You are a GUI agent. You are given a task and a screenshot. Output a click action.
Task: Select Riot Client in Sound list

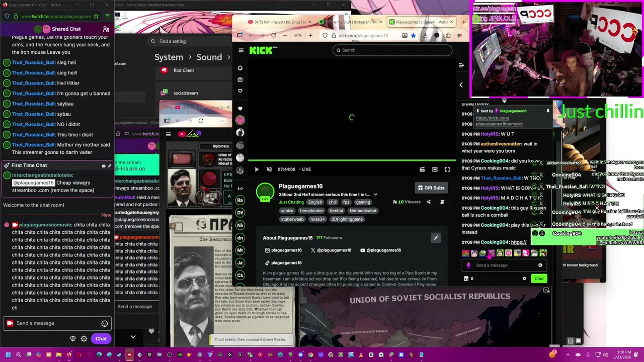184,70
